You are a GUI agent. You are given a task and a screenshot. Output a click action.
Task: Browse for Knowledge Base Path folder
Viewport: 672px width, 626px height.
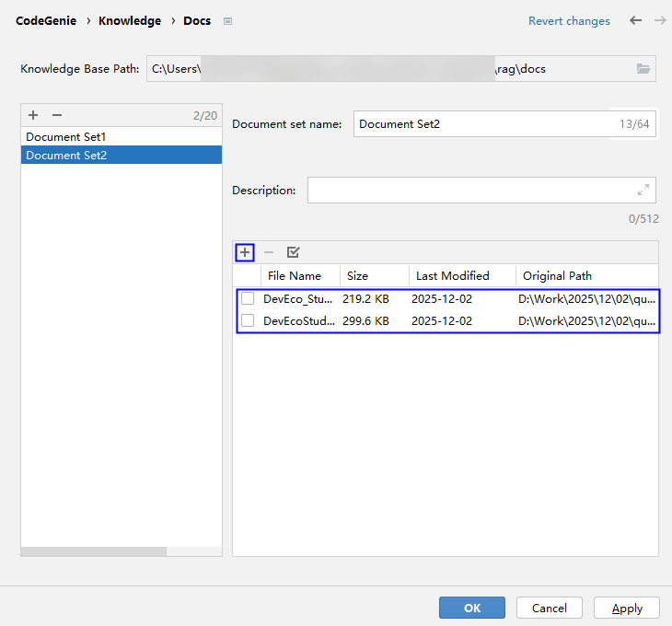tap(643, 69)
